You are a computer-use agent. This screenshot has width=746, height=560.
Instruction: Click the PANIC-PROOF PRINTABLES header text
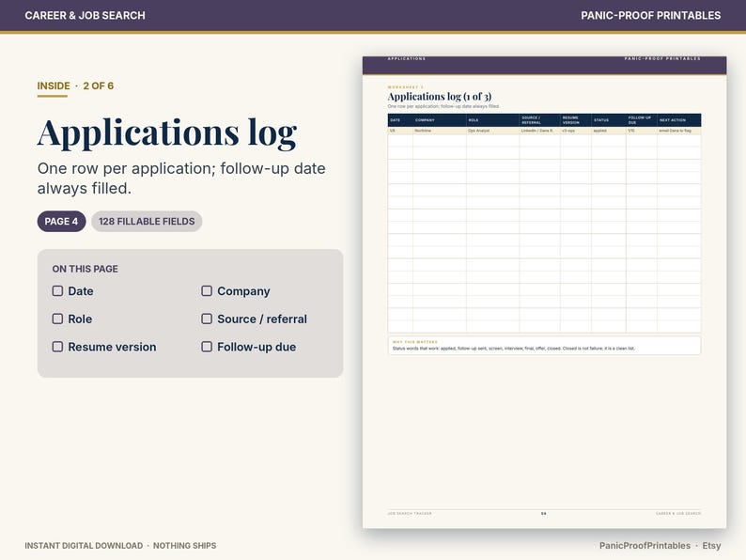click(x=650, y=16)
